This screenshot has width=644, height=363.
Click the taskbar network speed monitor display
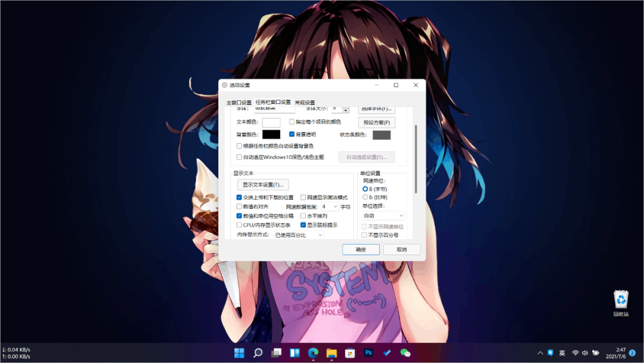point(17,353)
